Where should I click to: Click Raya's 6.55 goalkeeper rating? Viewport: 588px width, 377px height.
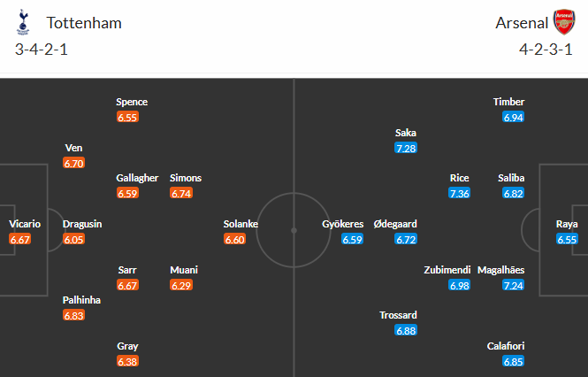pos(567,239)
